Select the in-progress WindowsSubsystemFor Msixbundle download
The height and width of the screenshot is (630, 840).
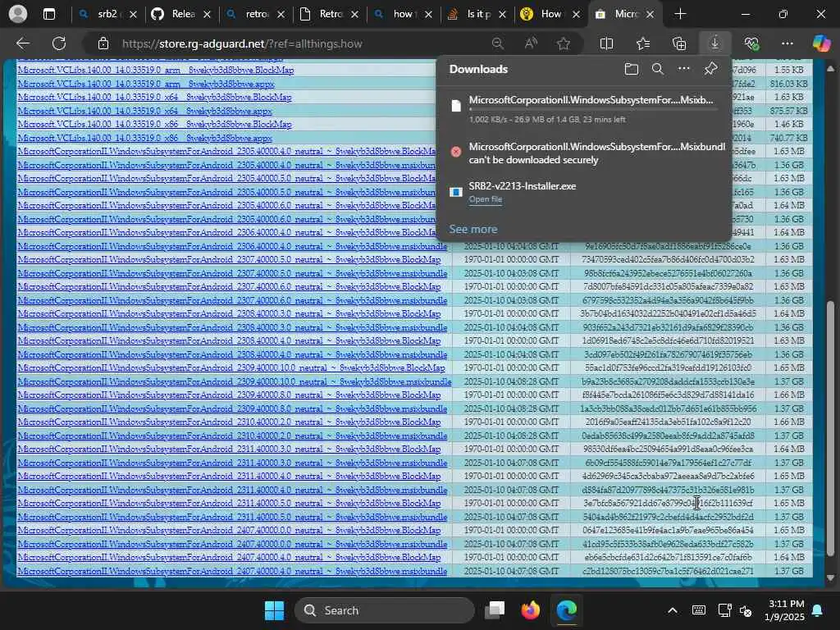[x=584, y=109]
